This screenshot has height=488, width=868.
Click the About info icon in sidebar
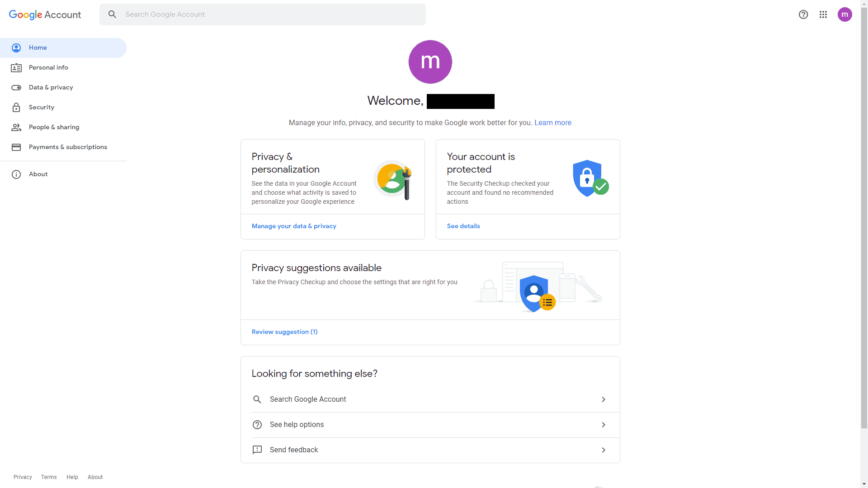click(16, 174)
